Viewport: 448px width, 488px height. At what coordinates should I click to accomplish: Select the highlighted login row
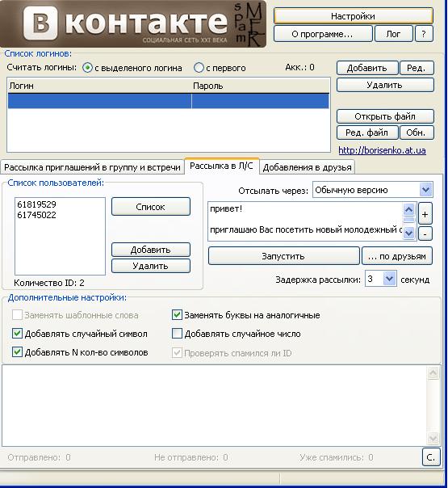[168, 101]
